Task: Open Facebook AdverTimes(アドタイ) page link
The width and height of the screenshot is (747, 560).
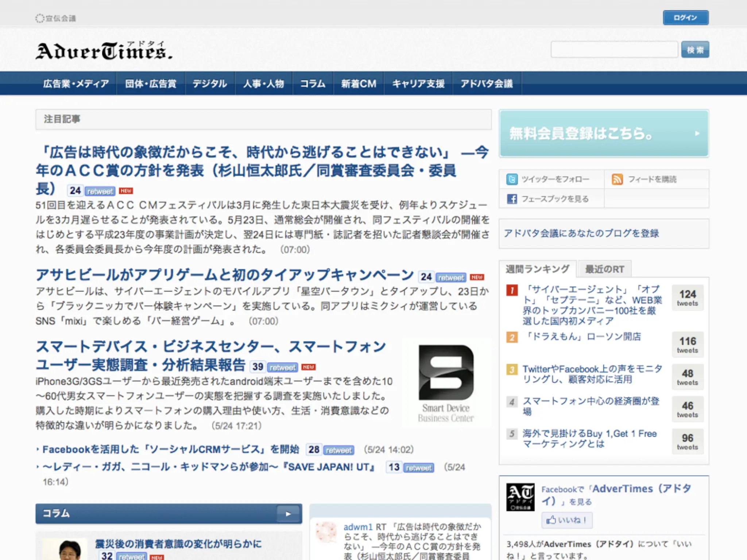Action: click(616, 495)
